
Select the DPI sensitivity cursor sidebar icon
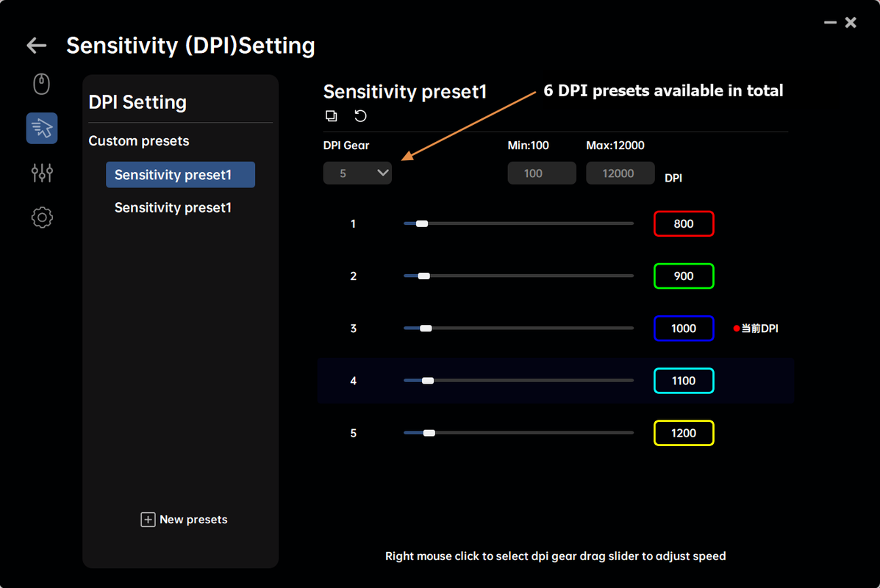(x=41, y=128)
